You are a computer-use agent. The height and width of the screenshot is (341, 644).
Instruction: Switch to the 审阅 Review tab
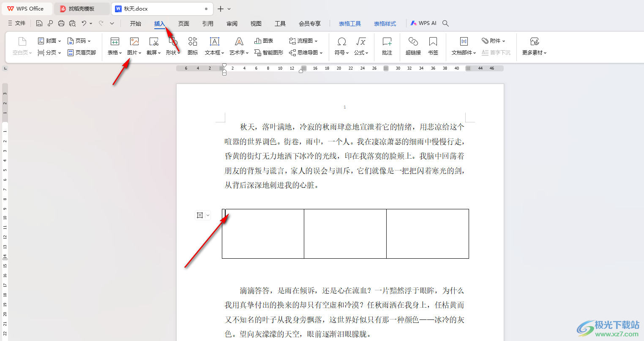tap(232, 24)
